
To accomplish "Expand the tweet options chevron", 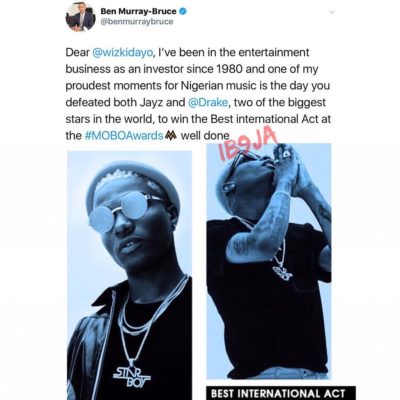I will pos(331,12).
